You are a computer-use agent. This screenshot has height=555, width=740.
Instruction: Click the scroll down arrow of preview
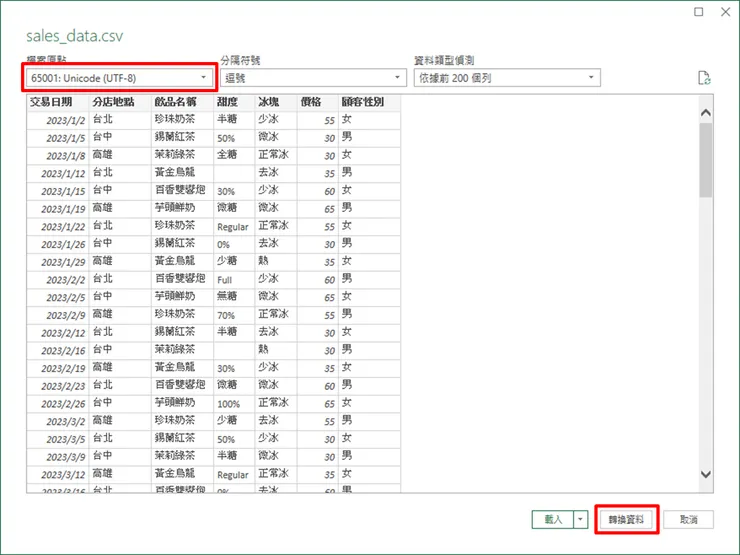(706, 474)
